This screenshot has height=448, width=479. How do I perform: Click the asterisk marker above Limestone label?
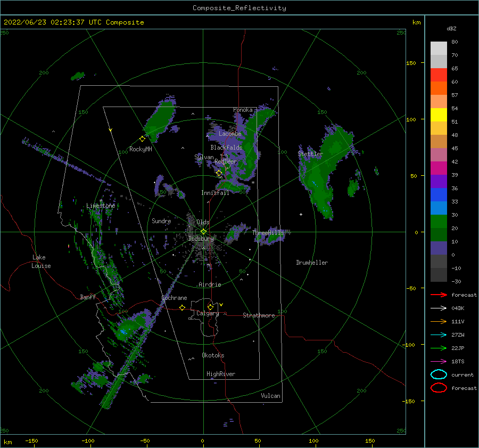point(101,201)
